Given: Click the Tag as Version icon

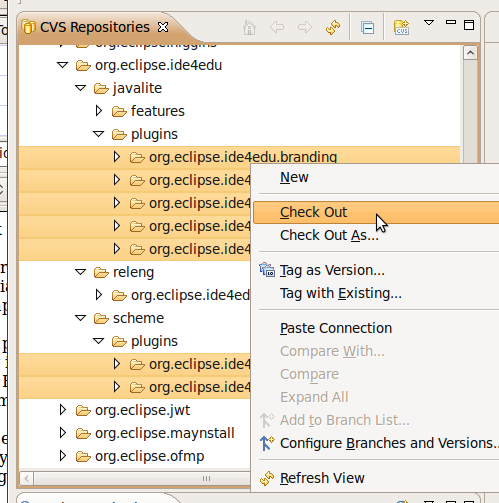Looking at the screenshot, I should [x=267, y=270].
